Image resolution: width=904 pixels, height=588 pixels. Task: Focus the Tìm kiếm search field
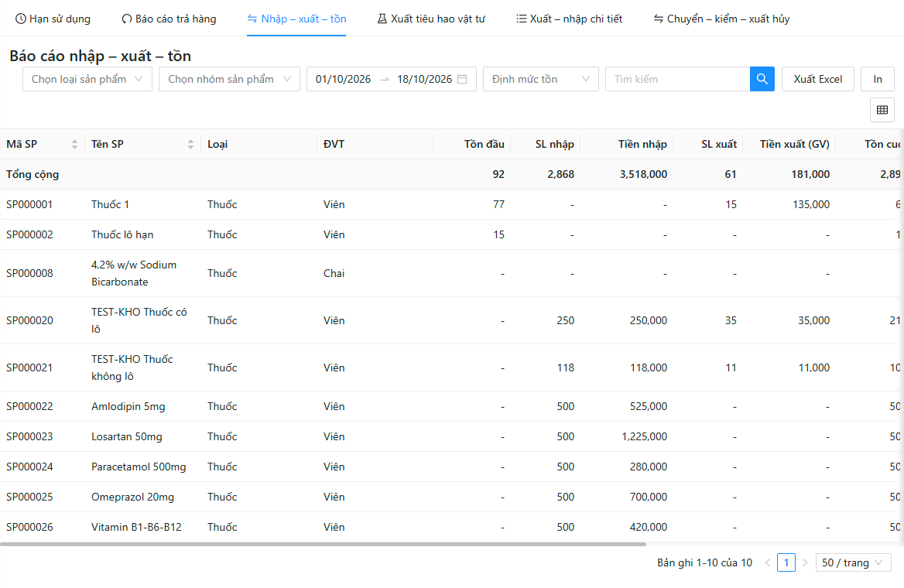click(x=677, y=79)
